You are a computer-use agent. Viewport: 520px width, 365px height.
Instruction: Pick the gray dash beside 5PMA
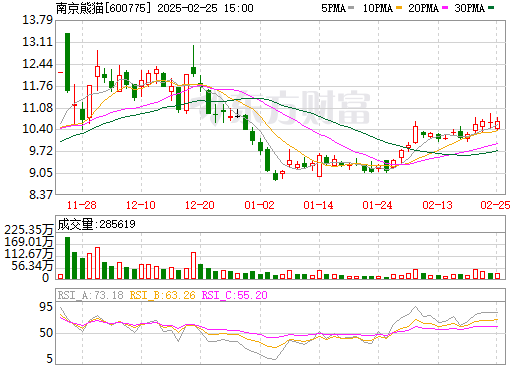(351, 7)
